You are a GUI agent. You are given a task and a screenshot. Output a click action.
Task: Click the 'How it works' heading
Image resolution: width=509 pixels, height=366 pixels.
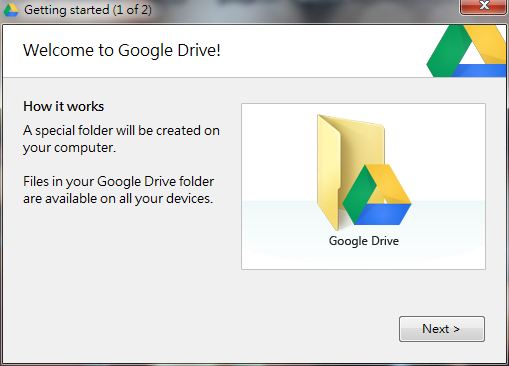tap(63, 107)
